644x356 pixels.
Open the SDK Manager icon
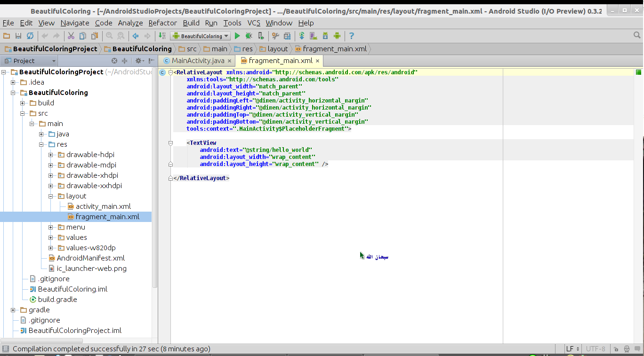pyautogui.click(x=326, y=36)
